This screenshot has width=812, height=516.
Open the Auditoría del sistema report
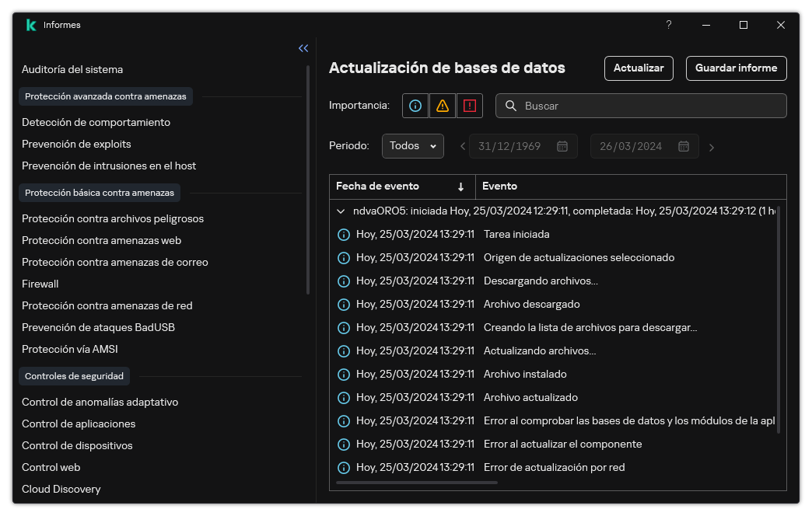(72, 69)
